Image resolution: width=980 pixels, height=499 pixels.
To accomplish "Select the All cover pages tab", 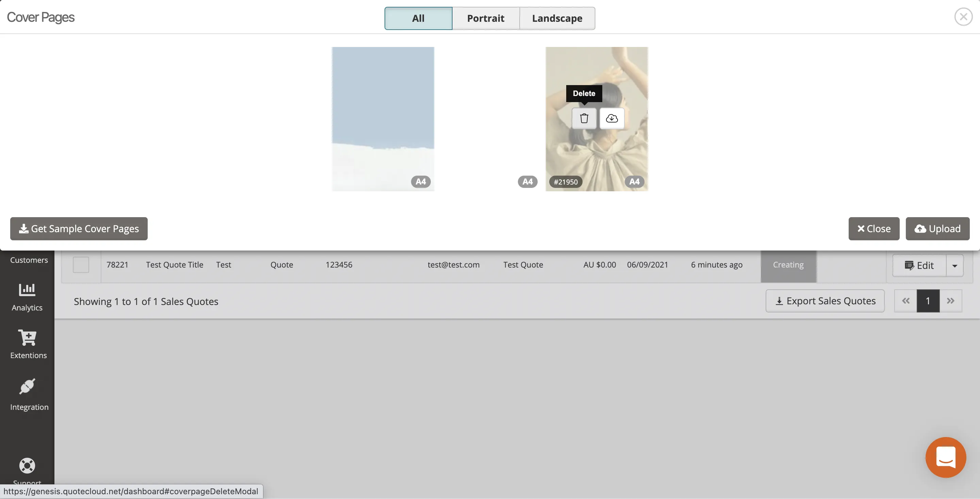I will 418,18.
